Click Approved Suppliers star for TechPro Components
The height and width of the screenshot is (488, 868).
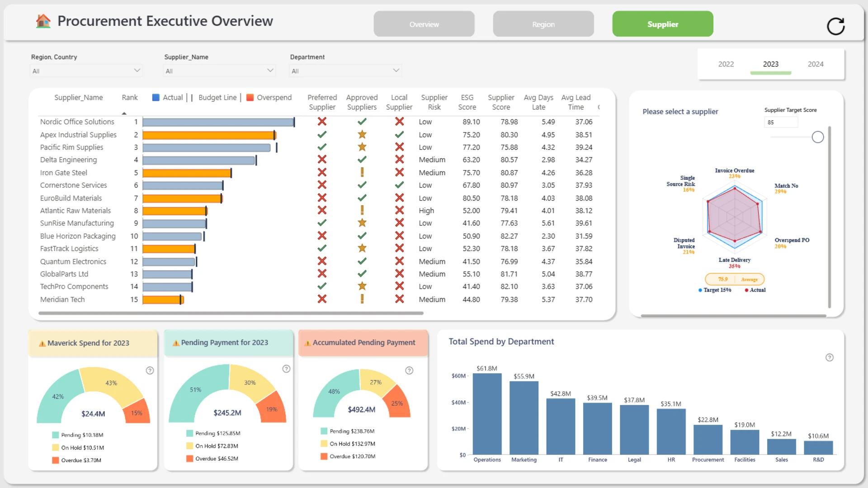(x=362, y=286)
